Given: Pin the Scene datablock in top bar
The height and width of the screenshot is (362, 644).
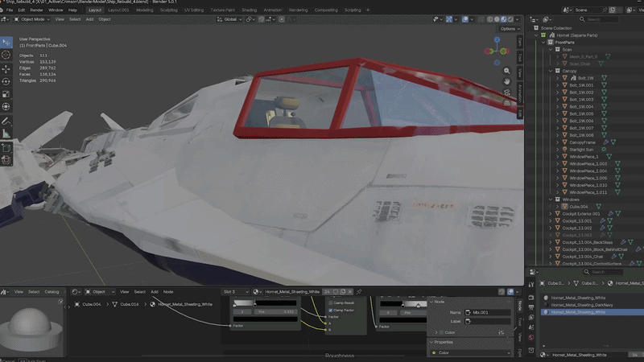Looking at the screenshot, I should coord(605,10).
